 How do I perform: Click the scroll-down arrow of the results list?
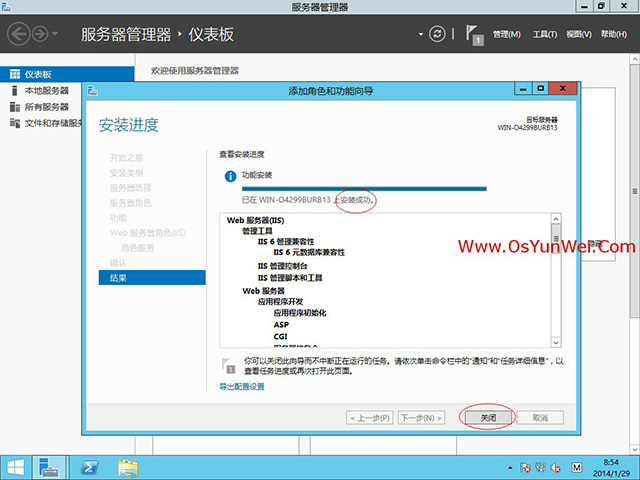pos(556,342)
